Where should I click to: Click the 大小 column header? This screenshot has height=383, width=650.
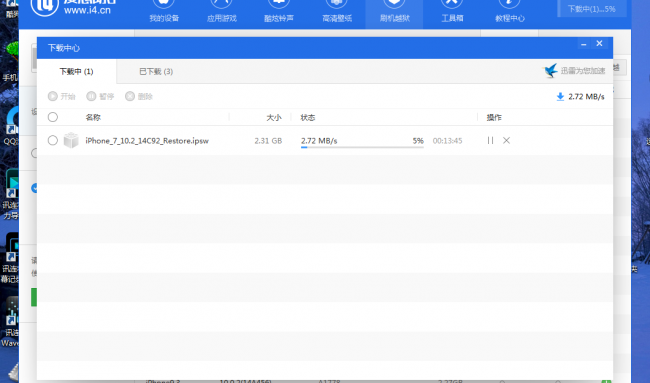click(x=274, y=118)
